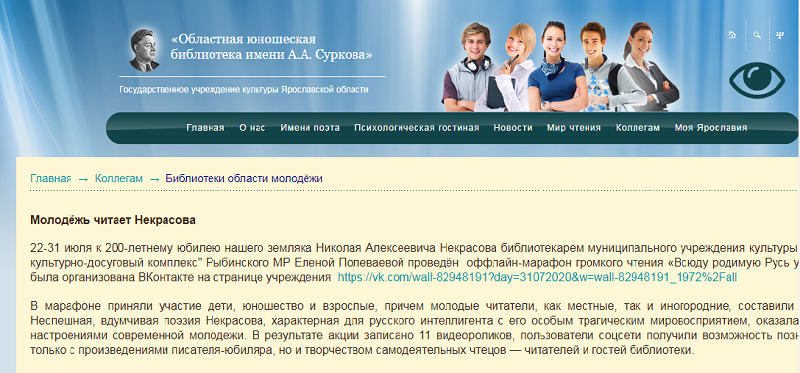The height and width of the screenshot is (373, 800).
Task: Open the vk.com/wall-82948191 link
Action: (x=537, y=278)
